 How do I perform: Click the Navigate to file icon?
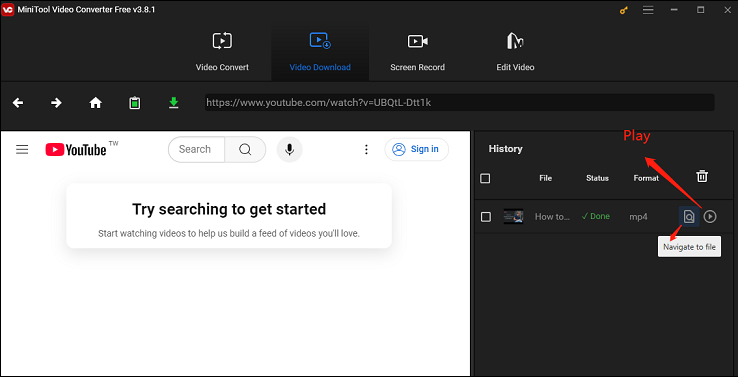[689, 217]
